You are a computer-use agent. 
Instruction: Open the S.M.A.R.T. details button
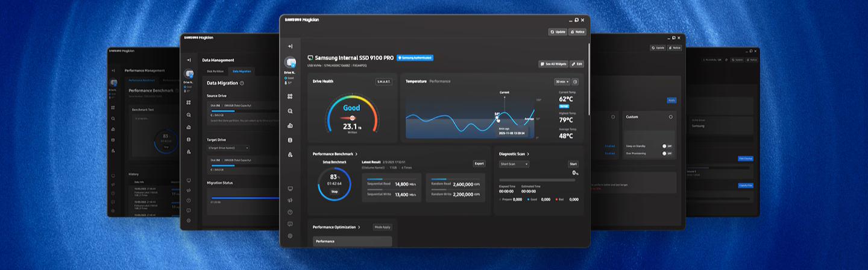click(384, 81)
